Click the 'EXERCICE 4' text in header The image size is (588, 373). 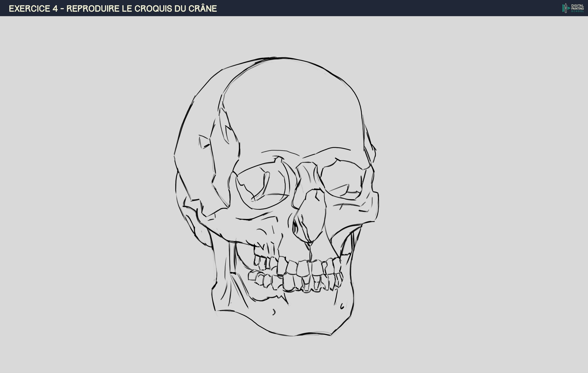tap(33, 8)
